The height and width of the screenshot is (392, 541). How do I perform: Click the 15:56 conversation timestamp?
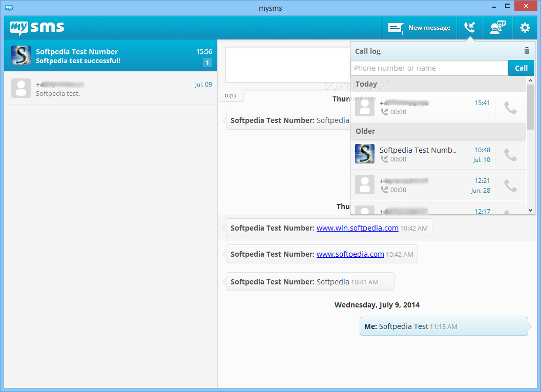(204, 51)
